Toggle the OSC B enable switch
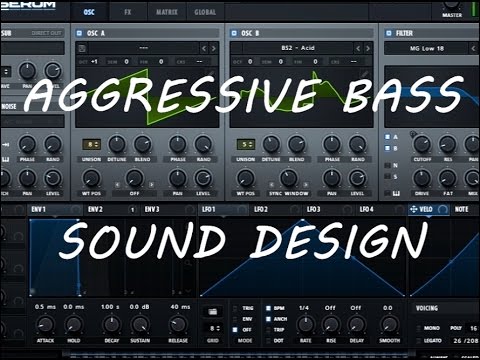The height and width of the screenshot is (360, 480). pyautogui.click(x=234, y=33)
